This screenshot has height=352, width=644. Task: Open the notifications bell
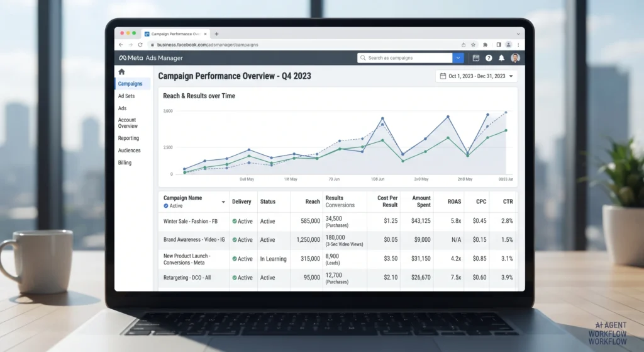point(501,58)
